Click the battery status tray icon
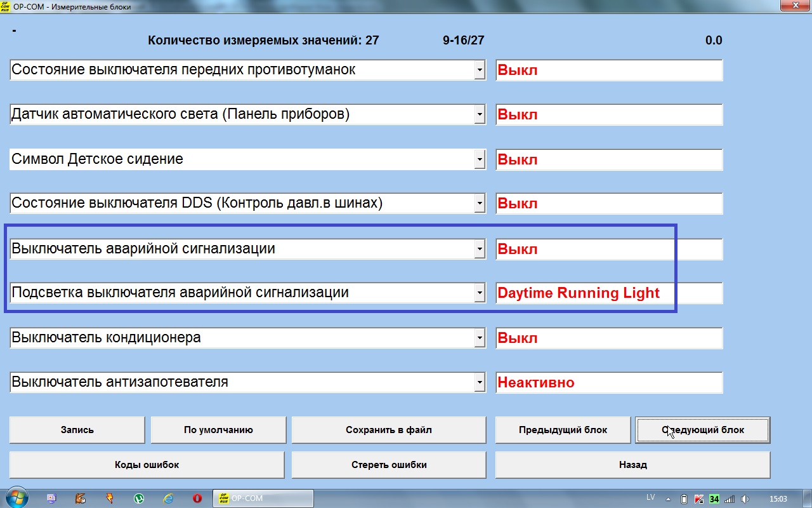 coord(684,499)
